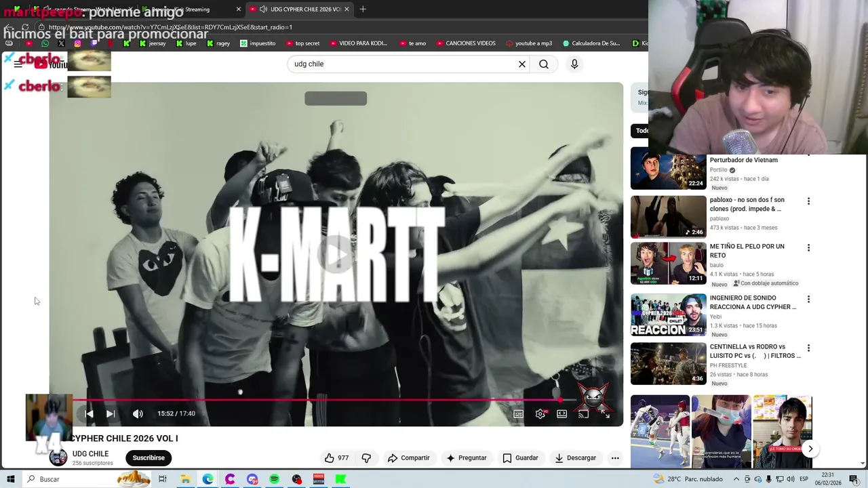This screenshot has width=868, height=488.
Task: Share the video via Compartir
Action: tap(409, 457)
